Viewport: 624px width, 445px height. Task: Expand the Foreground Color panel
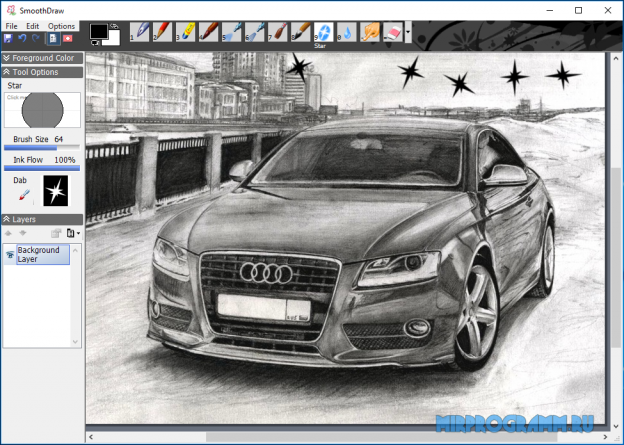coord(42,58)
